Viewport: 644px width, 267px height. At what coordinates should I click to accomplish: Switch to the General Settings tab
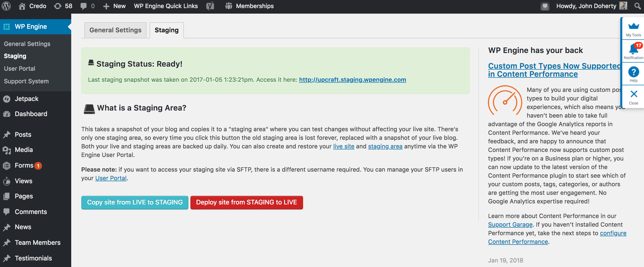pos(115,30)
